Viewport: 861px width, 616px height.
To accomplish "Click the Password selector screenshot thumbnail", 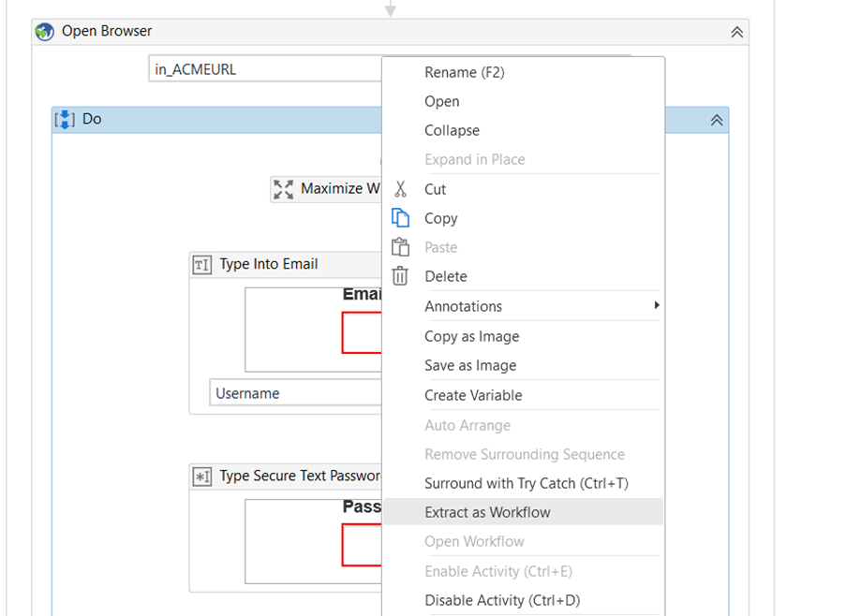I will (x=313, y=541).
